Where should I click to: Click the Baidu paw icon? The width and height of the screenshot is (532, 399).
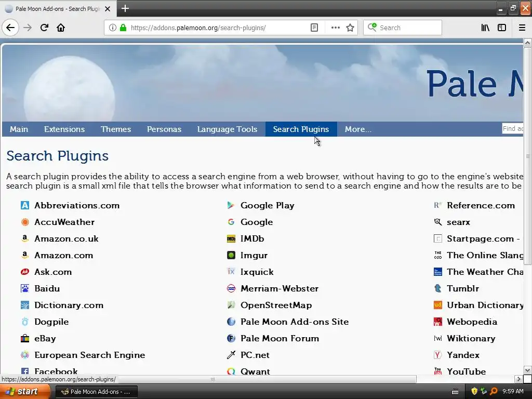coord(25,288)
